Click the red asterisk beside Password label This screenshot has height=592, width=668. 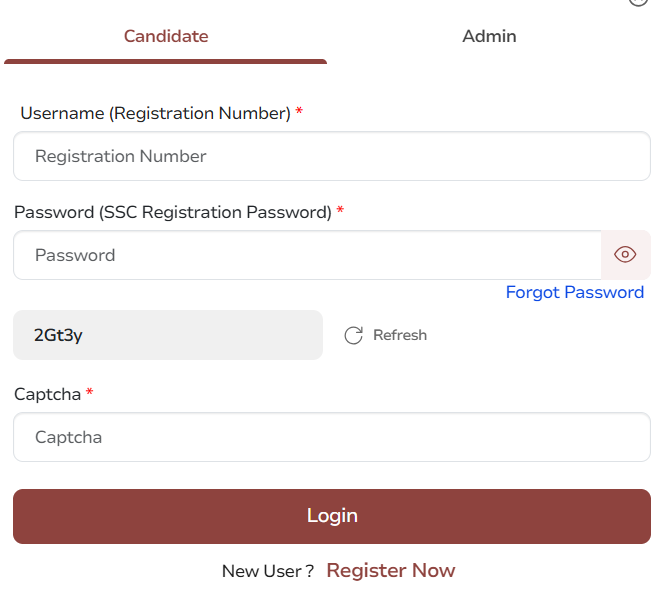point(340,211)
